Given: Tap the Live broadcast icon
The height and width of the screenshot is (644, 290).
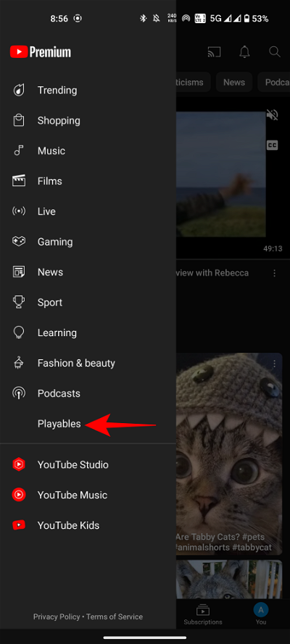Looking at the screenshot, I should click(18, 212).
